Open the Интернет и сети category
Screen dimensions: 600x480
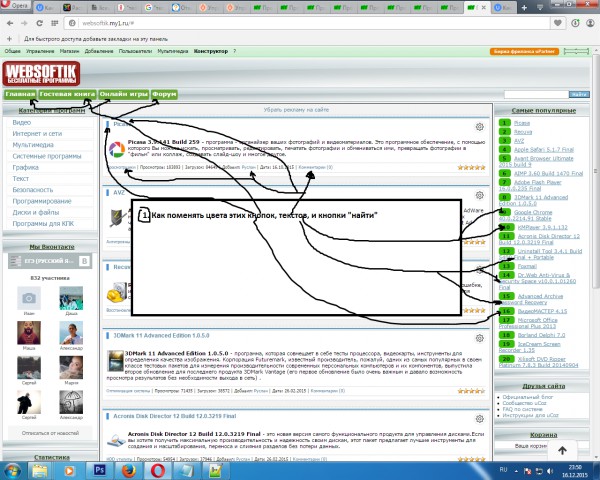[37, 134]
